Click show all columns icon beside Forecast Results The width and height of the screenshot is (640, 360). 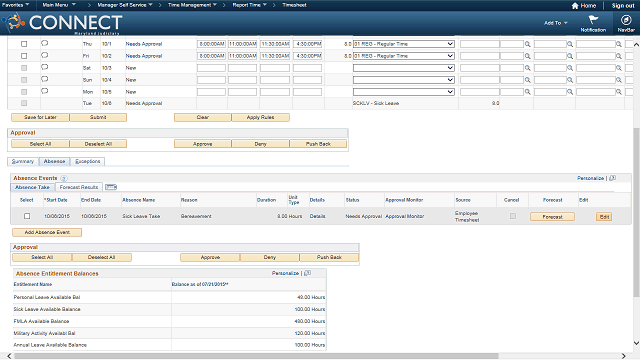[111, 187]
